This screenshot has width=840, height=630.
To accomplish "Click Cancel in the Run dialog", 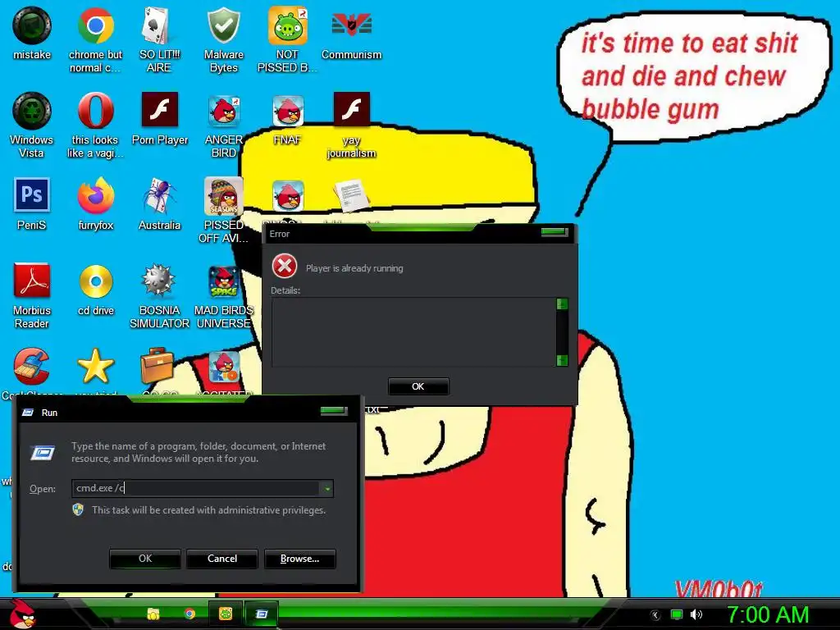I will pos(222,559).
